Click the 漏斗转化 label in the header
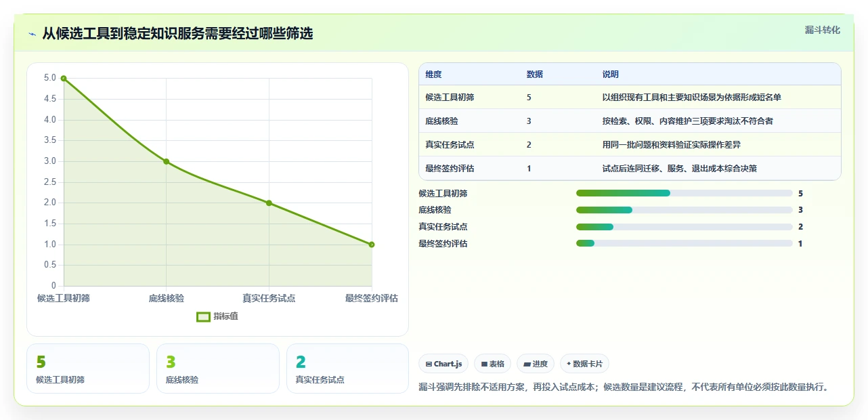The image size is (868, 420). coord(823,30)
